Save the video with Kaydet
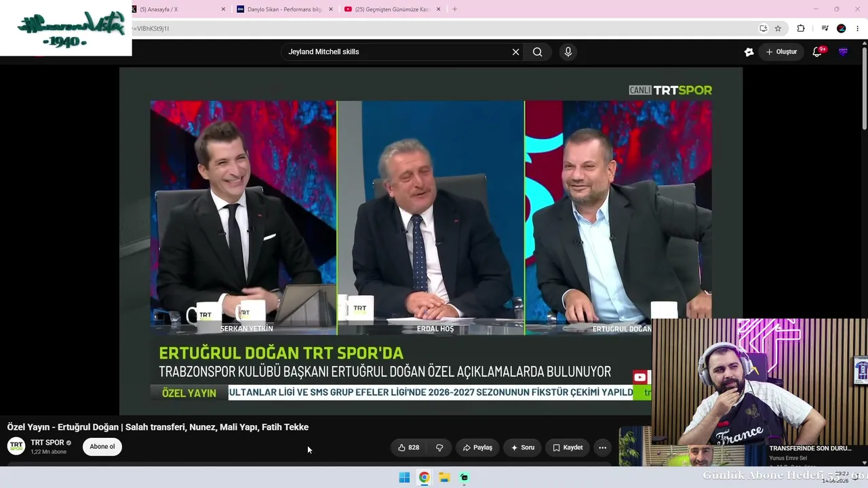 [568, 447]
